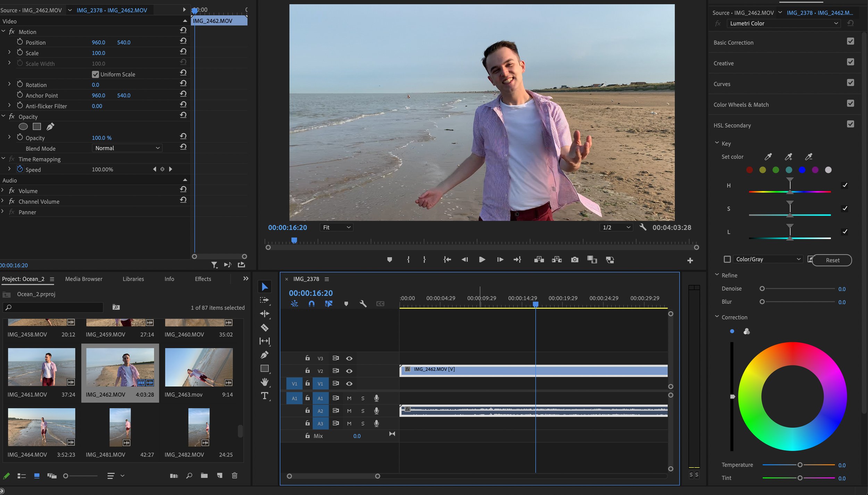The width and height of the screenshot is (868, 495).
Task: Play the sequence in Program monitor
Action: point(482,260)
